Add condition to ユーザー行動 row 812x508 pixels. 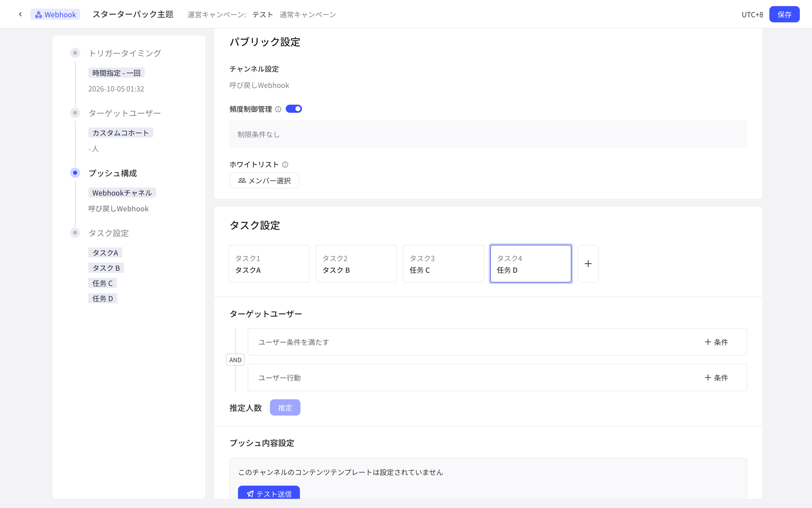[x=716, y=378]
